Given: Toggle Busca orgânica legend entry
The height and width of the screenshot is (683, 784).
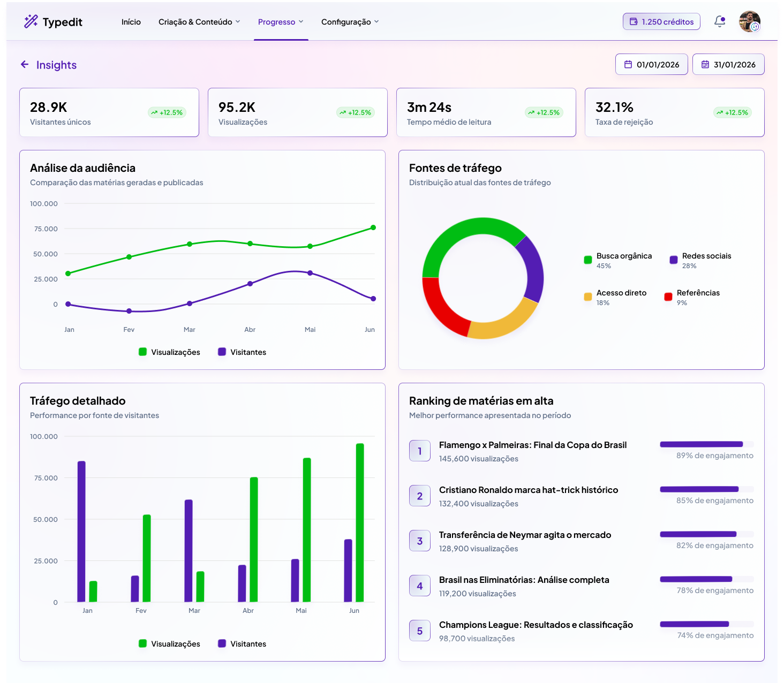Looking at the screenshot, I should click(618, 260).
